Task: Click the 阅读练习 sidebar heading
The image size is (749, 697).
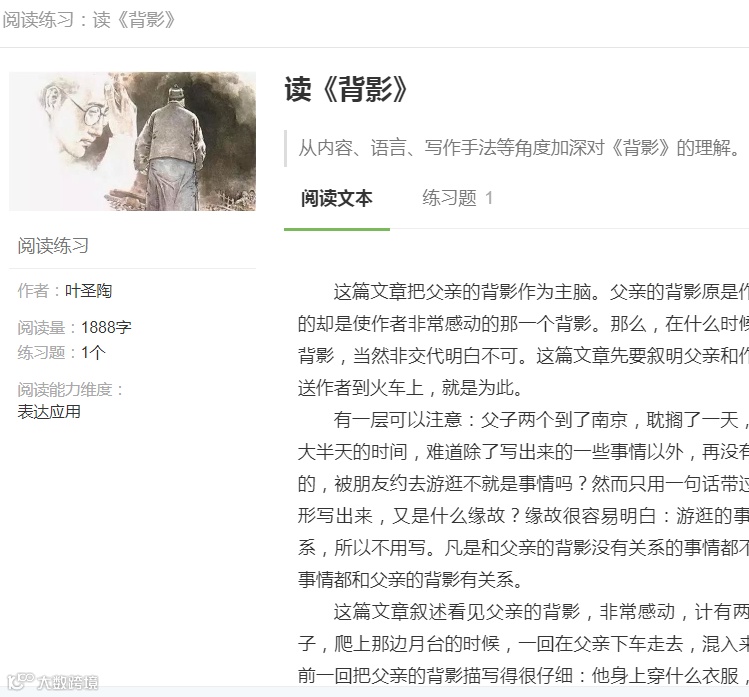Action: coord(53,246)
